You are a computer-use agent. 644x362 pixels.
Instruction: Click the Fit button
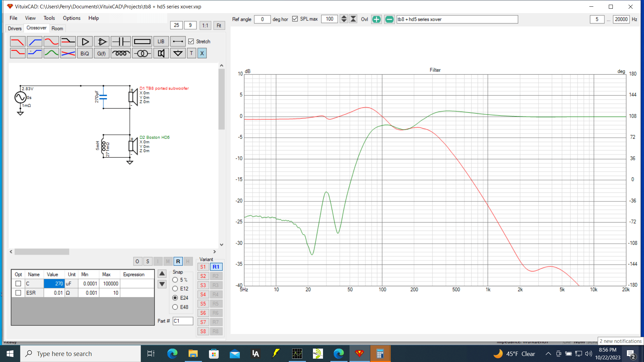click(x=219, y=25)
